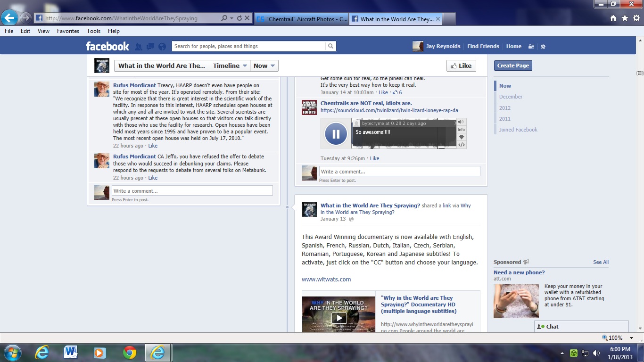Launch Internet Explorer from the taskbar
644x362 pixels.
coord(42,353)
